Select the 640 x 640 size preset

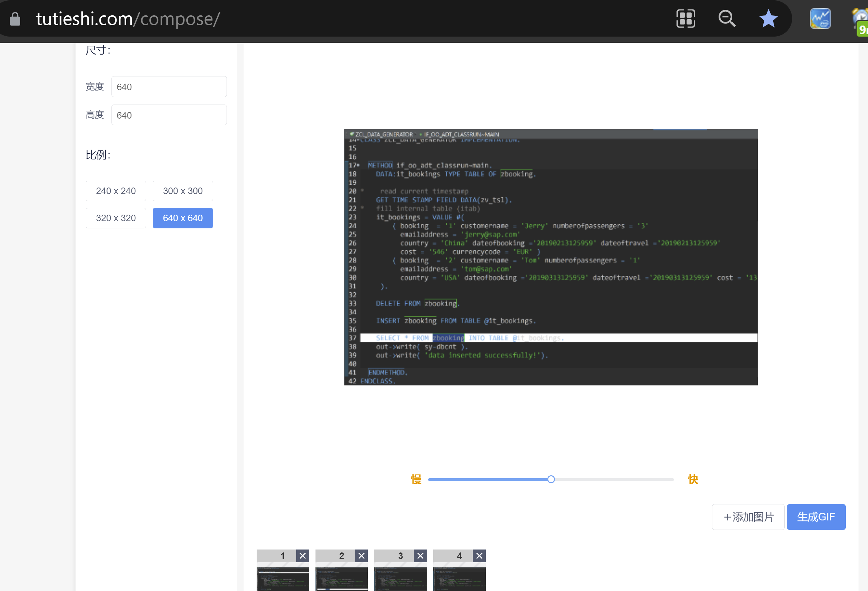[x=183, y=218]
